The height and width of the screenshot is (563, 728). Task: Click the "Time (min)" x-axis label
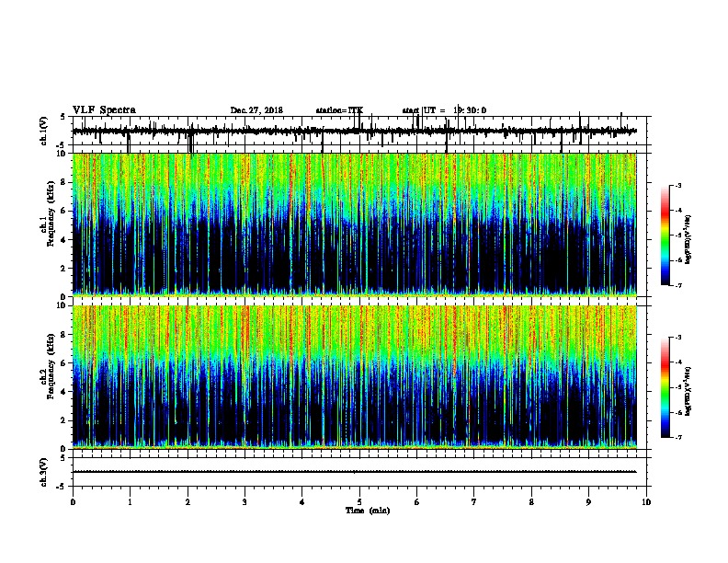[x=368, y=511]
